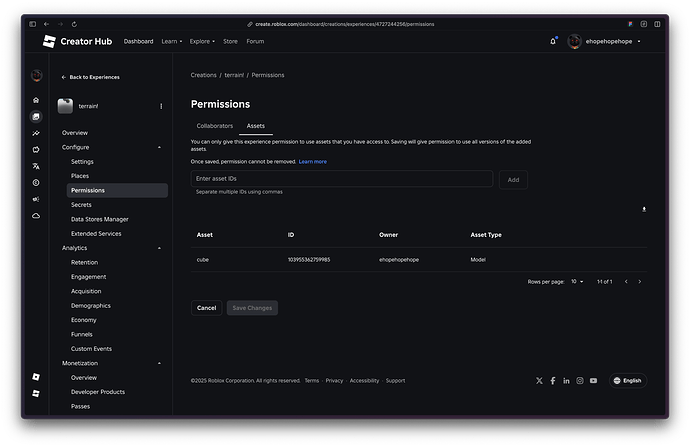
Task: Open the terrain! three-dot options menu
Action: pos(161,106)
